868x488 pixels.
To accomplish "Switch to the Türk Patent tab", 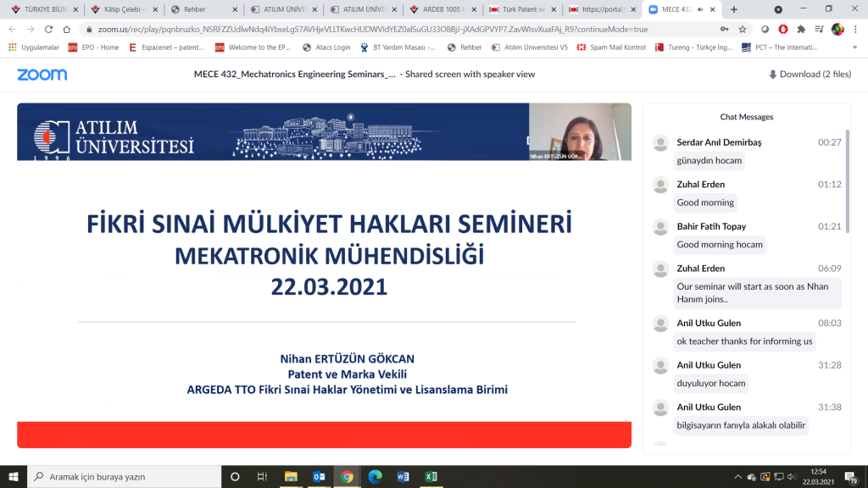I will tap(522, 9).
